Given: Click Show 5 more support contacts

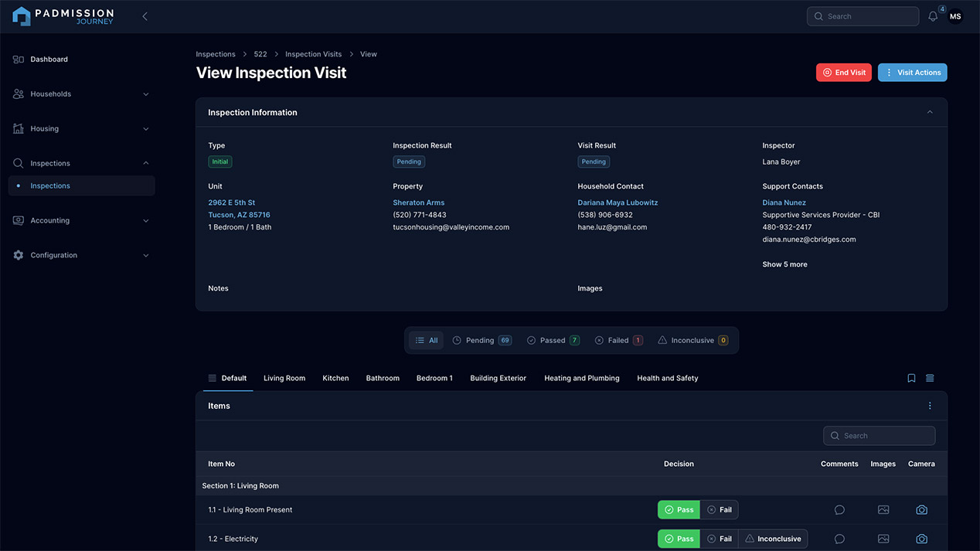Looking at the screenshot, I should click(x=784, y=264).
